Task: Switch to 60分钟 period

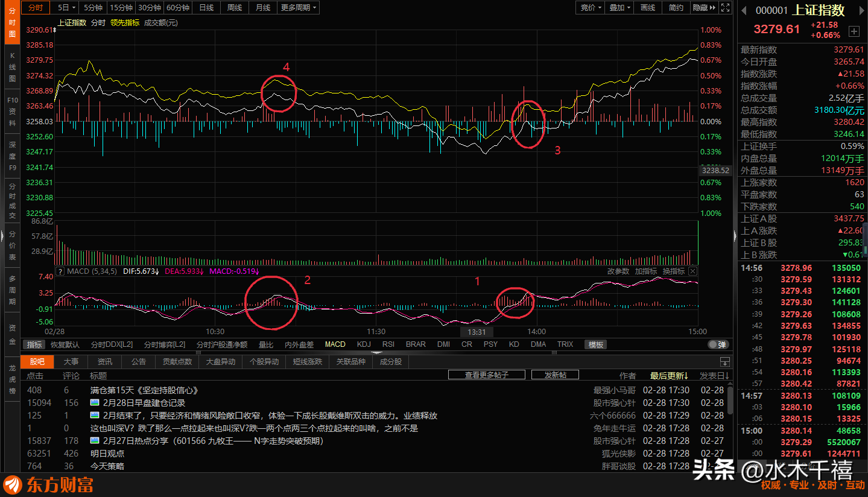Action: [x=178, y=8]
